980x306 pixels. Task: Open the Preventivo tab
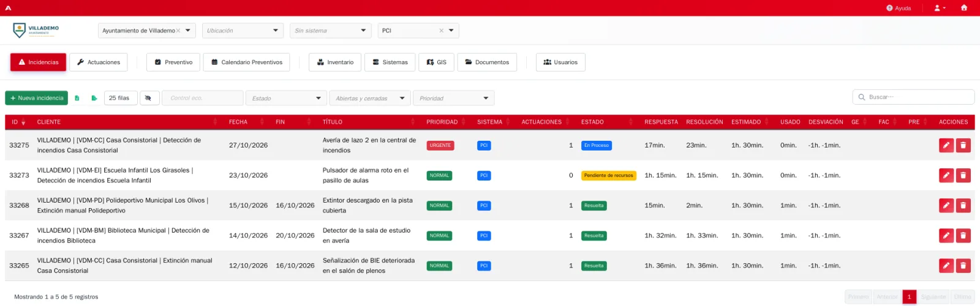pyautogui.click(x=173, y=62)
